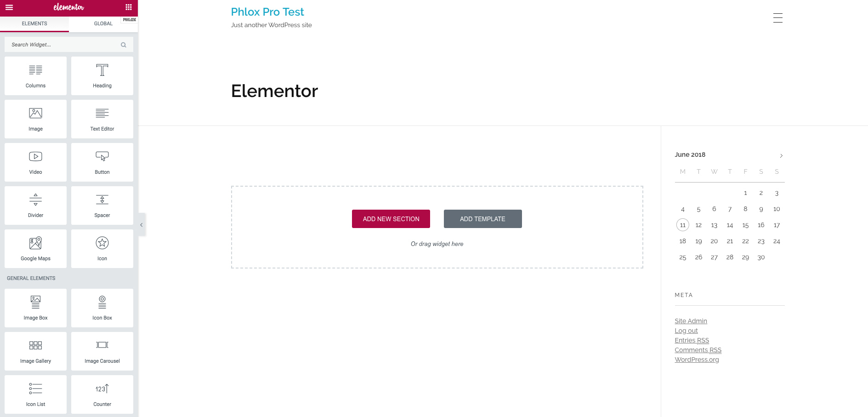Screen dimensions: 868x417
Task: Select the Counter widget
Action: pyautogui.click(x=102, y=394)
